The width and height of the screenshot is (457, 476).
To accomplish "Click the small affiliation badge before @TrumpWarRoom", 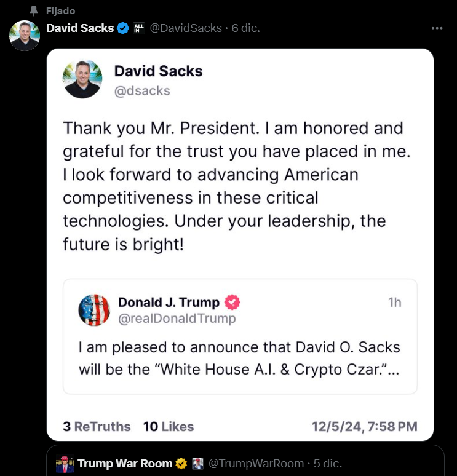I will [x=197, y=463].
